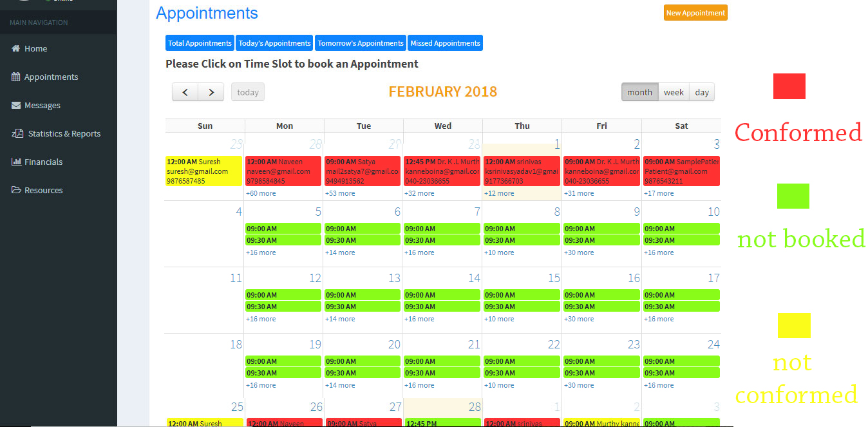This screenshot has width=868, height=427.
Task: Expand +16 more on Monday 19
Action: click(261, 385)
